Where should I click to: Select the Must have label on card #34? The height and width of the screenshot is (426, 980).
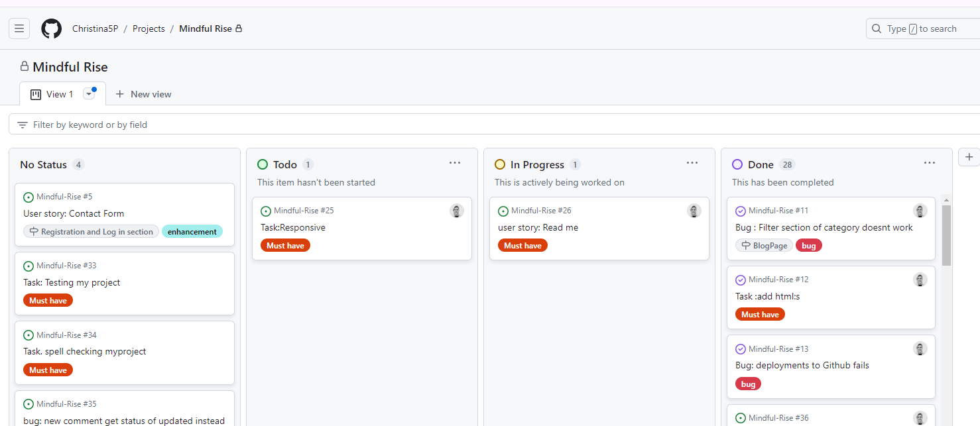click(48, 370)
